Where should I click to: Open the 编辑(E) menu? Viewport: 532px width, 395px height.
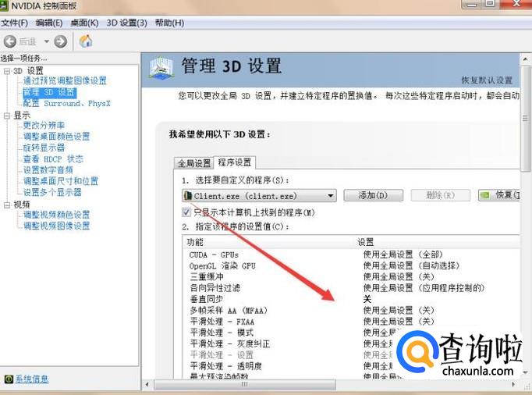coord(49,23)
